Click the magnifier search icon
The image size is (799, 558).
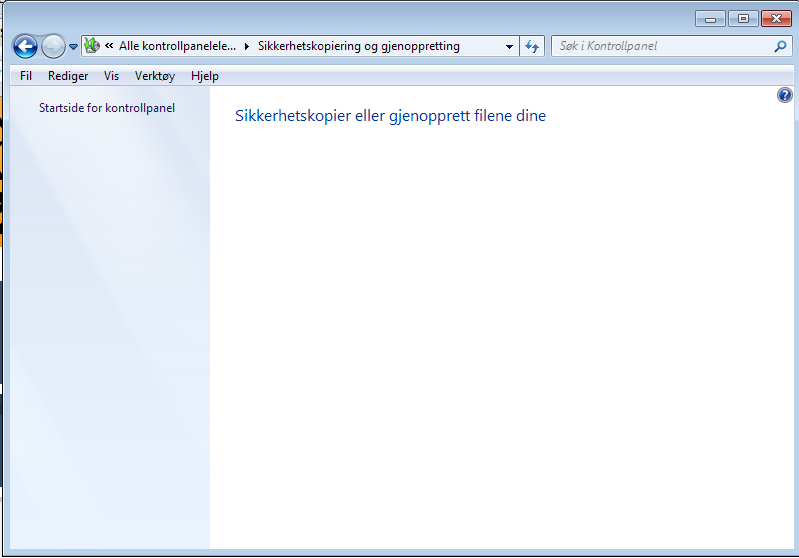click(780, 46)
